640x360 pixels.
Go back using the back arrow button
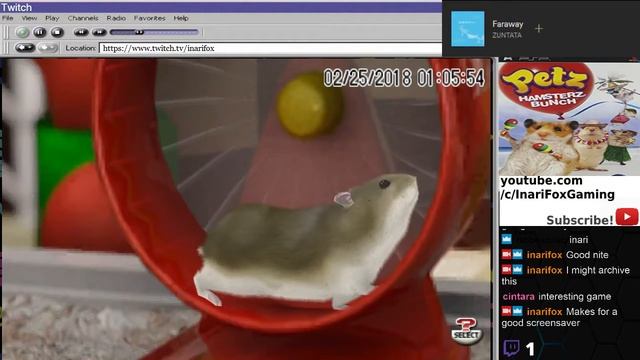25,48
